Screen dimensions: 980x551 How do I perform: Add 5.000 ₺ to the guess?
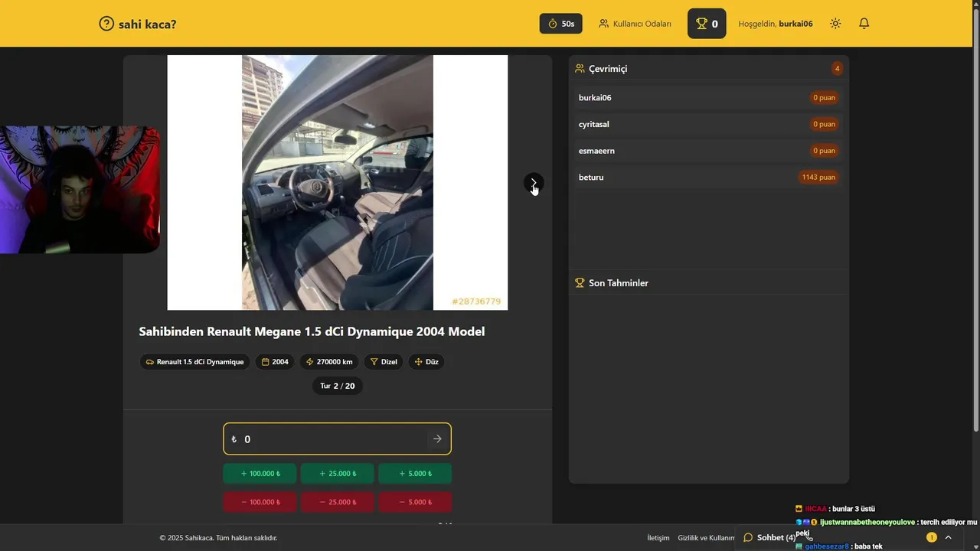[x=415, y=474]
